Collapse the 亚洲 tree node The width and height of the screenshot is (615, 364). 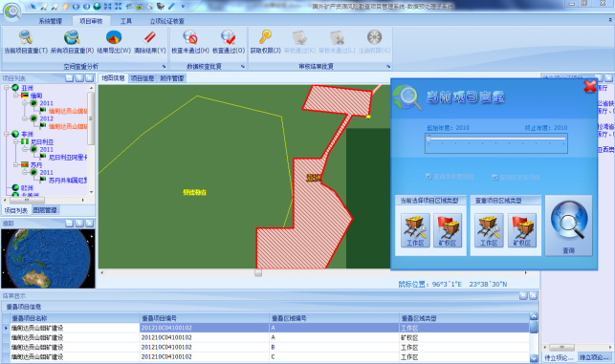7,88
